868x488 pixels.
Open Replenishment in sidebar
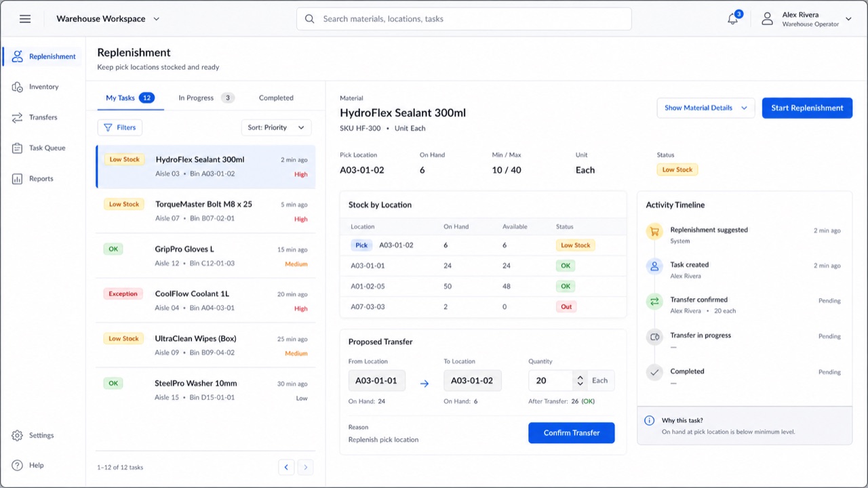tap(43, 56)
